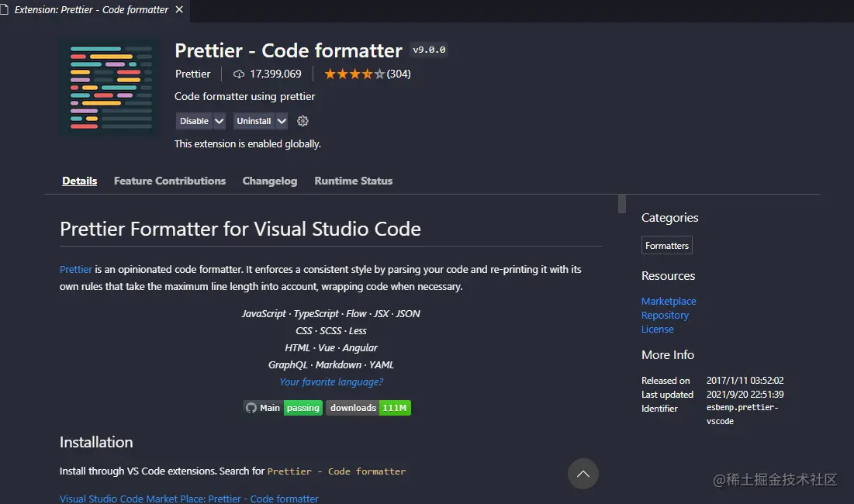Click the Released on label

[665, 381]
